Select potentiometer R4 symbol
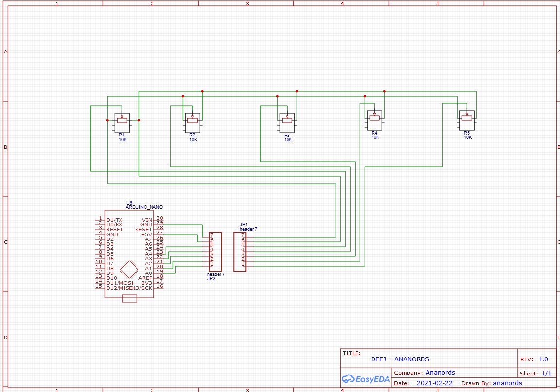560x392 pixels. click(374, 120)
